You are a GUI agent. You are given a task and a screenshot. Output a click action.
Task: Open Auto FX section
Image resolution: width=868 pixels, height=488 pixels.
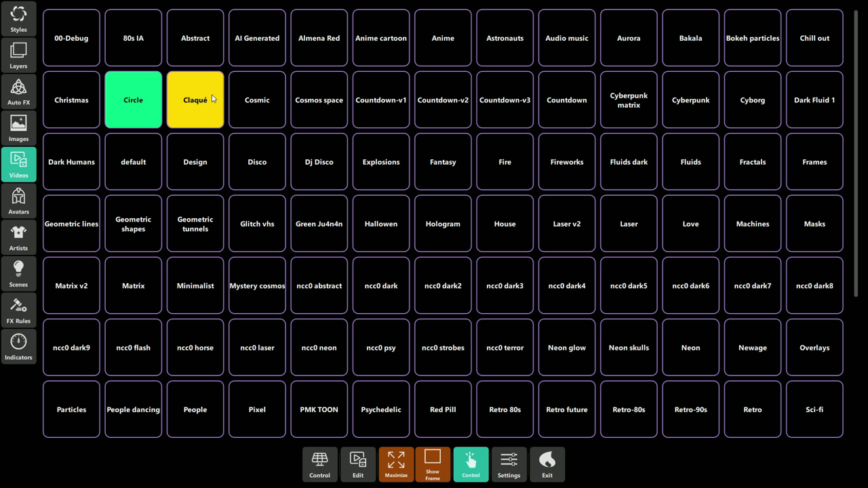point(18,91)
